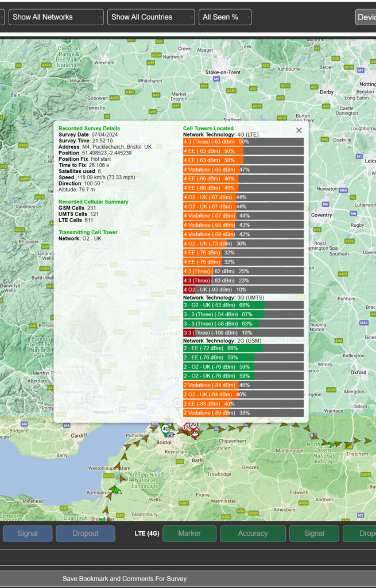Click the Bath label on the map
This screenshot has width=376, height=588.
[x=197, y=461]
